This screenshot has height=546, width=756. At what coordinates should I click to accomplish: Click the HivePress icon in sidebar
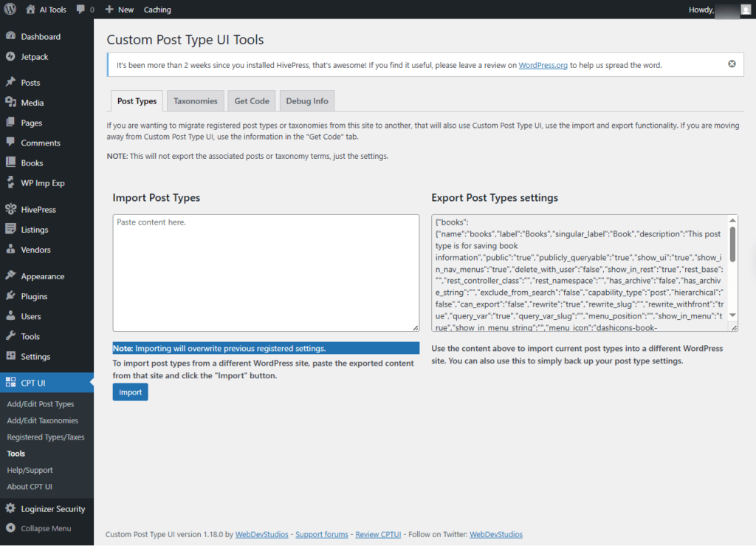tap(10, 210)
